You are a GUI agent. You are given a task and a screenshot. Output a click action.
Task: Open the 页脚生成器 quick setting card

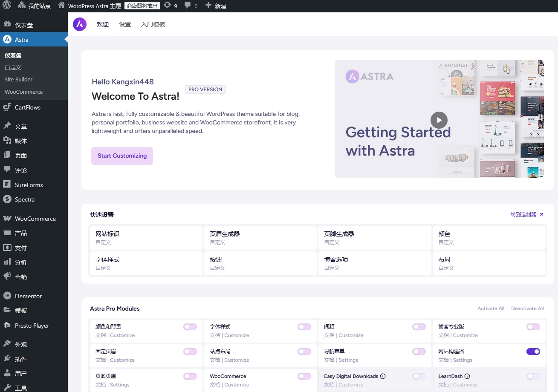click(375, 238)
